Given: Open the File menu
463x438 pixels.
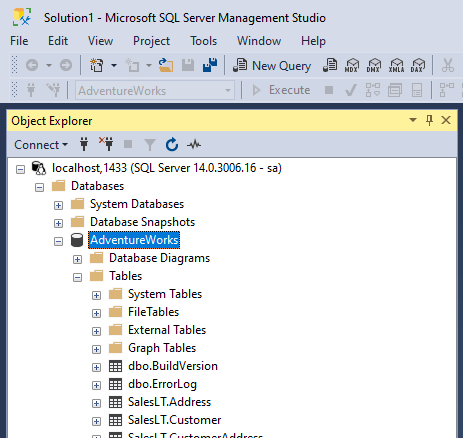Looking at the screenshot, I should click(x=19, y=41).
